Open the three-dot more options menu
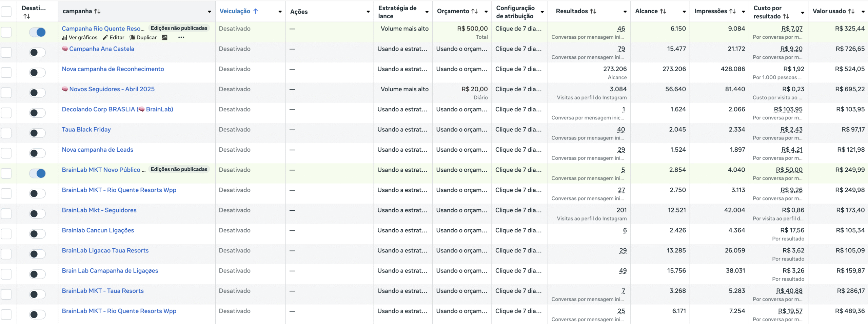Image resolution: width=868 pixels, height=324 pixels. (x=181, y=38)
